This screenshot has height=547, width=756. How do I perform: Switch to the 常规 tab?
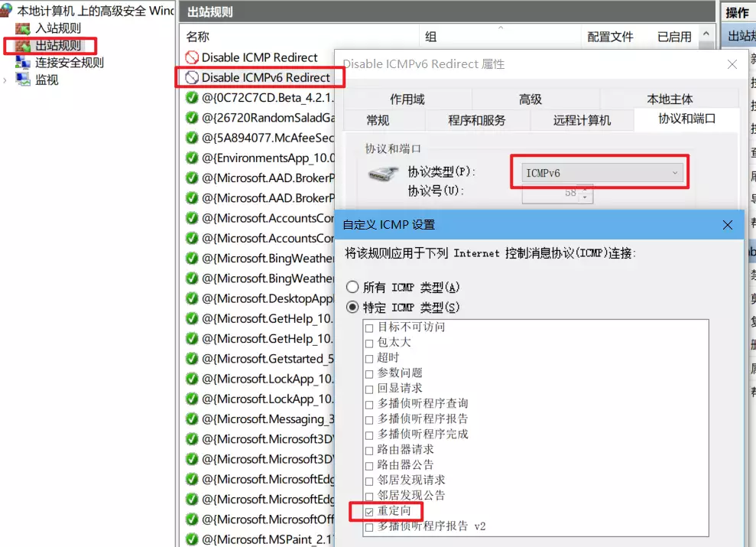378,120
